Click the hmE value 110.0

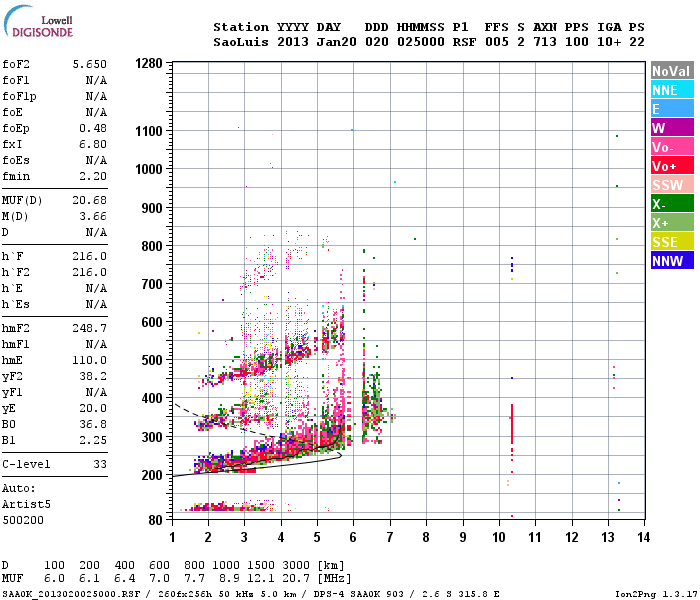click(90, 360)
